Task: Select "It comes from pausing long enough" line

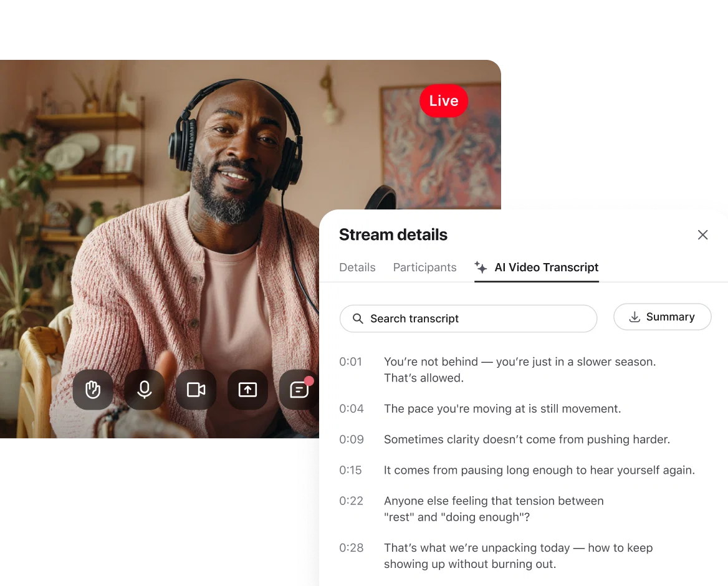Action: 540,470
